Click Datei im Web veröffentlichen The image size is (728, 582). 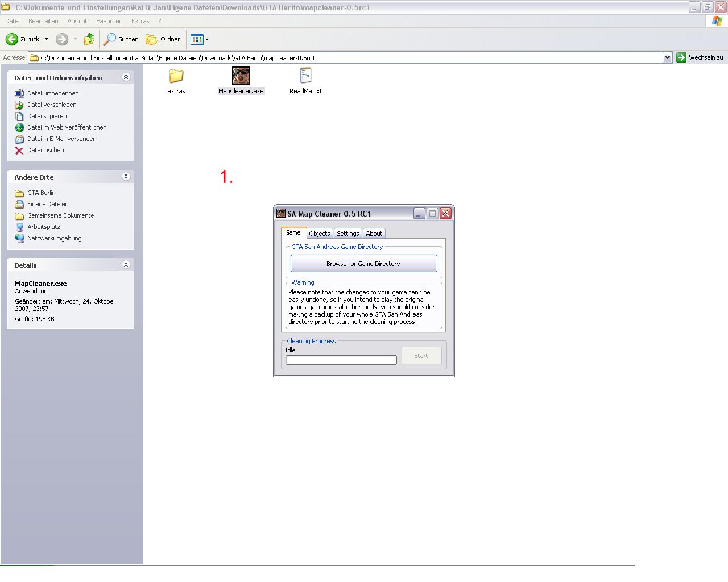(x=67, y=127)
